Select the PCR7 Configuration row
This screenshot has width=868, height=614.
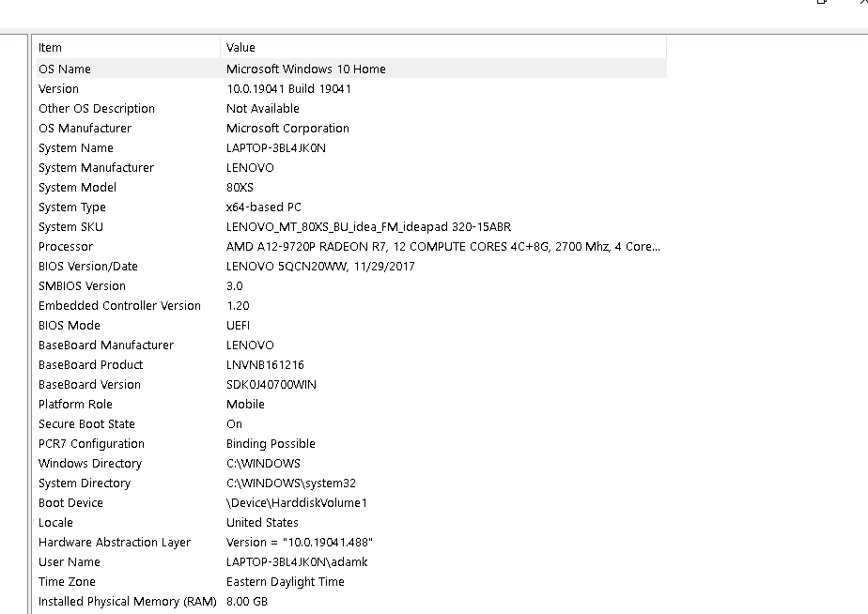tap(351, 444)
